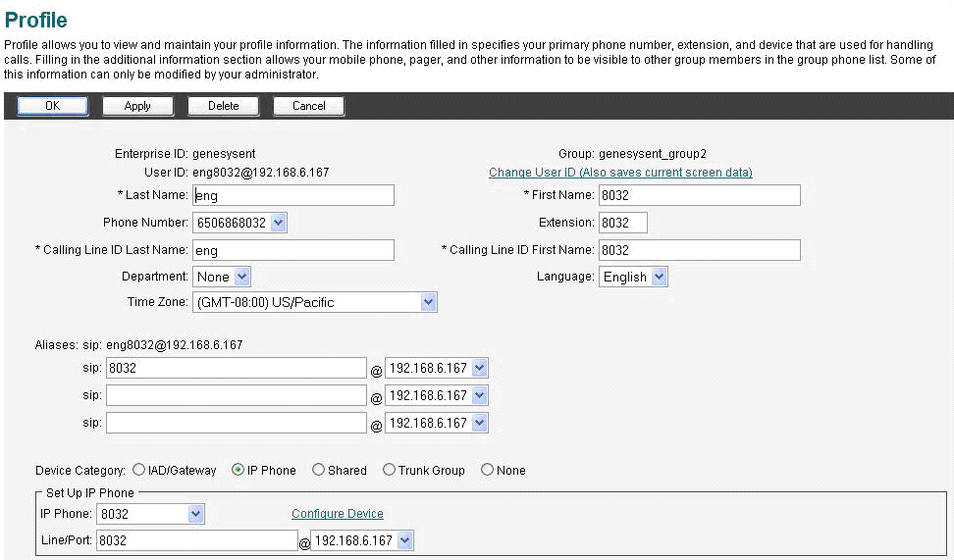Choose the Shared device category
954x560 pixels.
coord(318,470)
